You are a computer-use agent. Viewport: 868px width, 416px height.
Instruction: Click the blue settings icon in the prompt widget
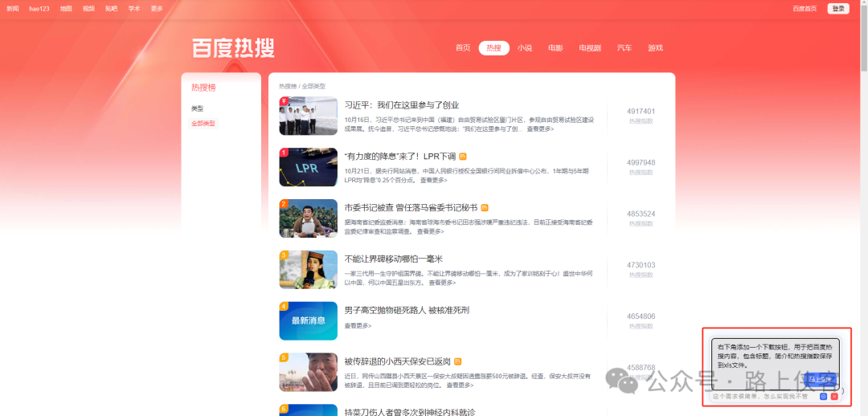click(x=824, y=396)
